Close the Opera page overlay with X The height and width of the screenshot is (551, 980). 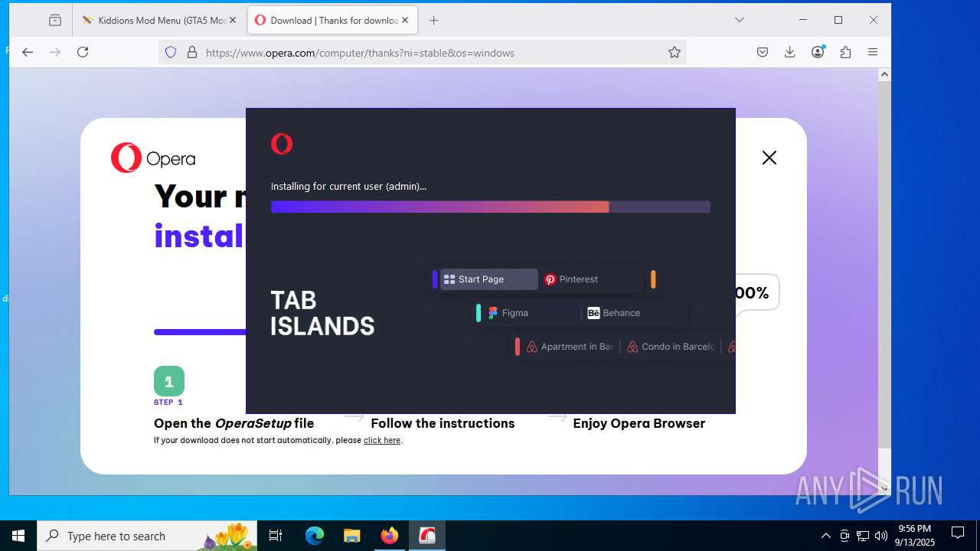tap(769, 158)
